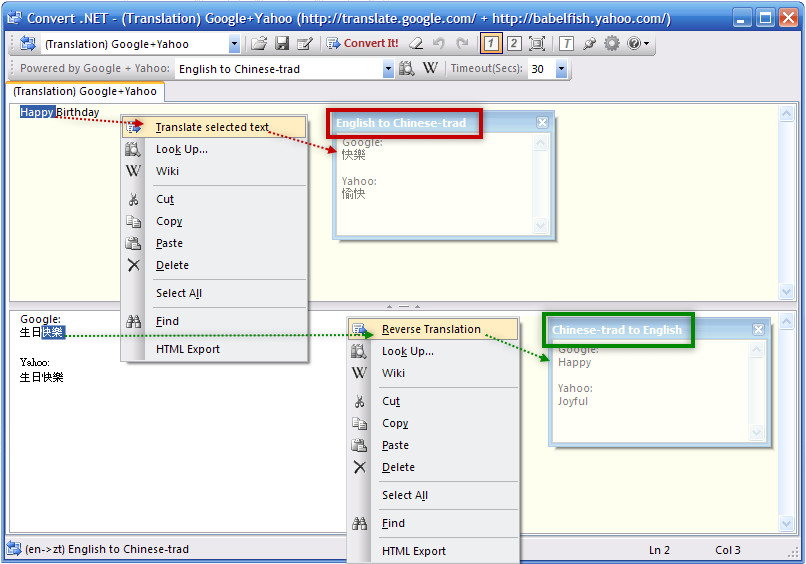Click the word Birthday in the upper editor
The height and width of the screenshot is (564, 806).
(x=78, y=112)
